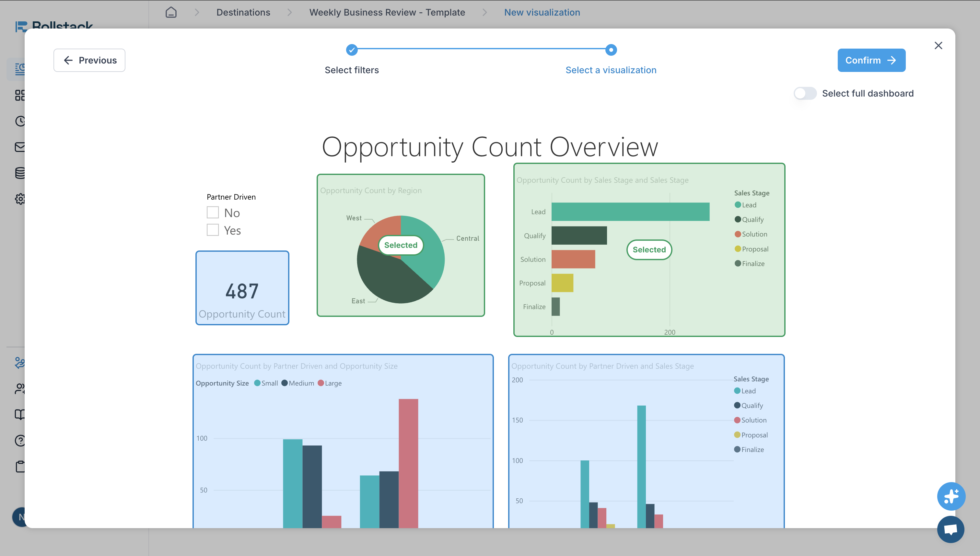Screen dimensions: 980x556
Task: Add a teammate using the person-plus icon
Action: [x=21, y=389]
